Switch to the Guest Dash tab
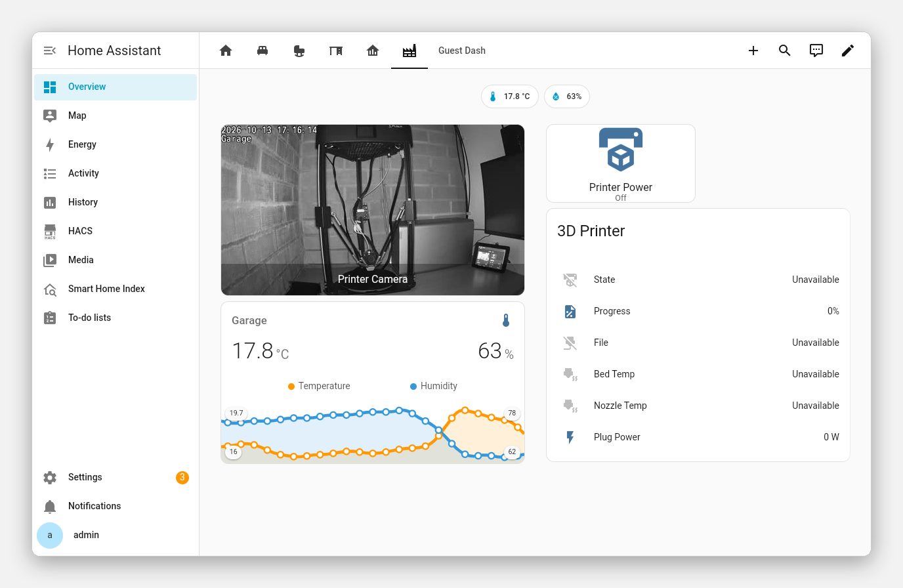 point(462,51)
